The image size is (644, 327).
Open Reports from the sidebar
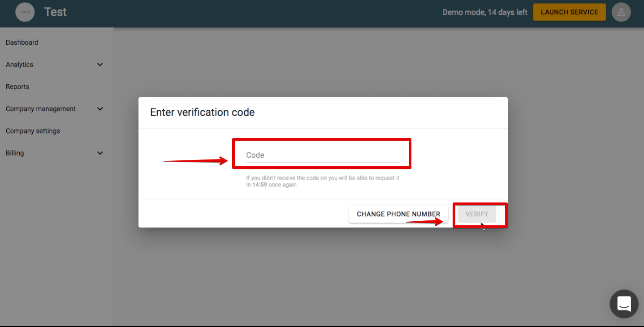click(x=17, y=87)
